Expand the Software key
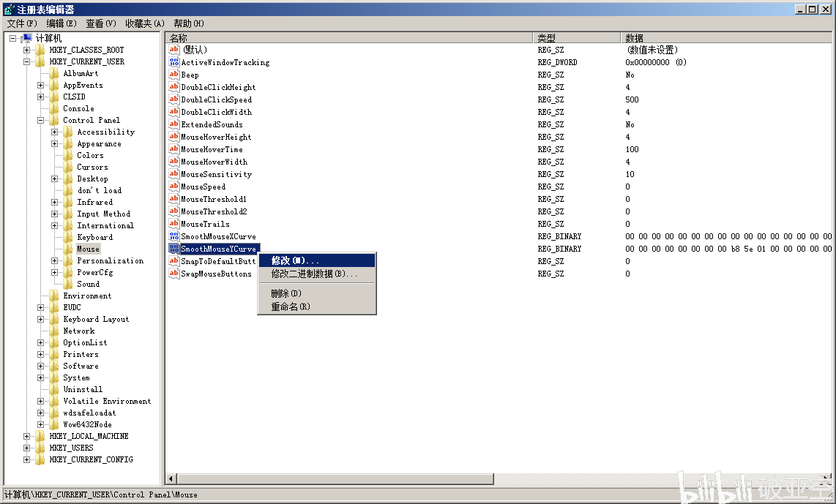The width and height of the screenshot is (836, 504). click(40, 366)
